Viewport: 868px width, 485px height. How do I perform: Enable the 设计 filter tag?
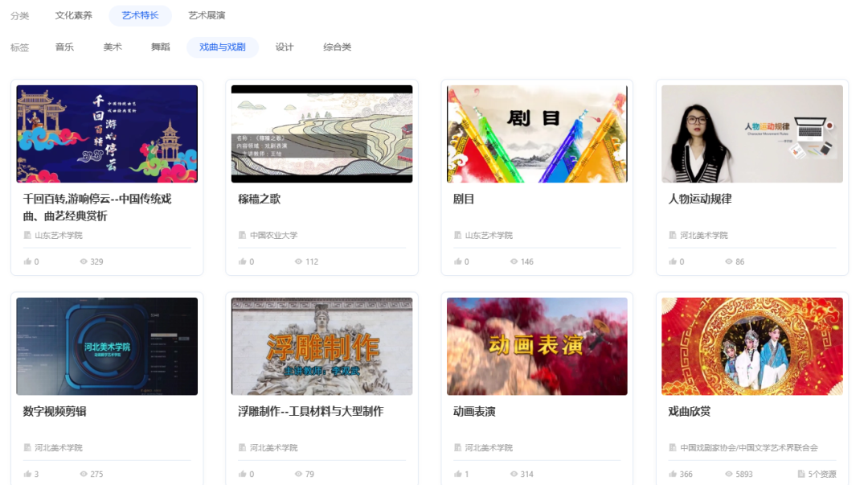pos(285,47)
